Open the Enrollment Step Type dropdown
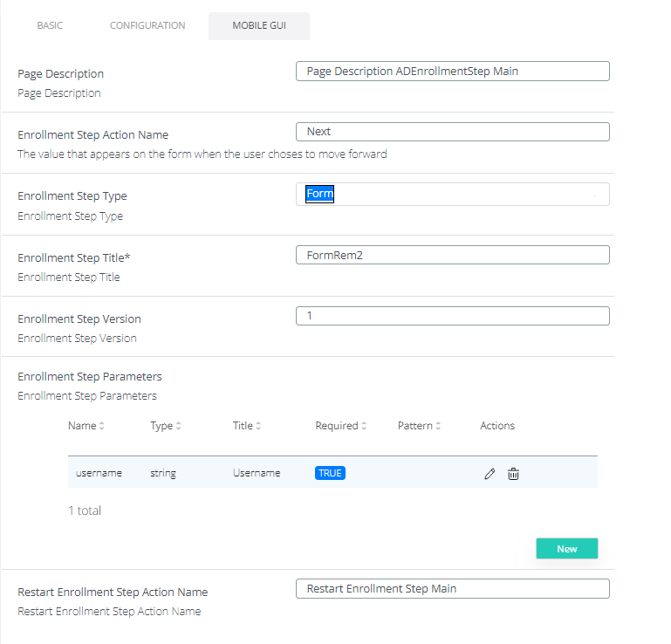 (x=452, y=194)
